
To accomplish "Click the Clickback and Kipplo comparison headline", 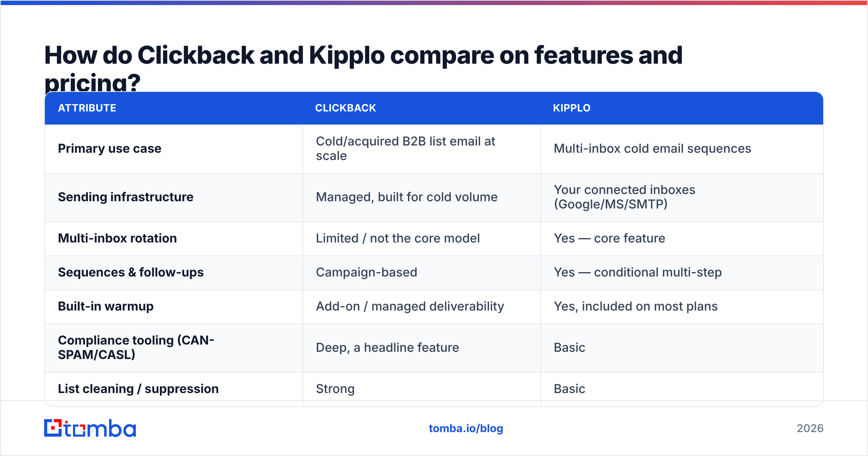I will [363, 69].
